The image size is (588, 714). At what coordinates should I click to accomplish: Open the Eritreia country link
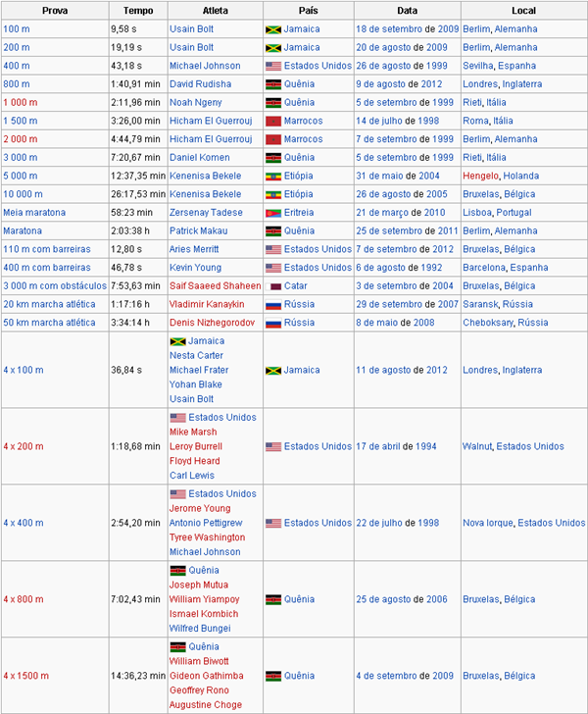pyautogui.click(x=299, y=213)
